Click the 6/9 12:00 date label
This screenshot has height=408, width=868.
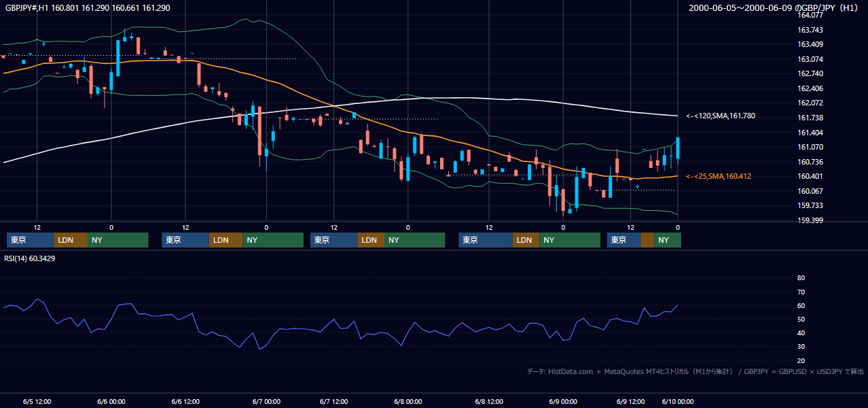point(630,401)
